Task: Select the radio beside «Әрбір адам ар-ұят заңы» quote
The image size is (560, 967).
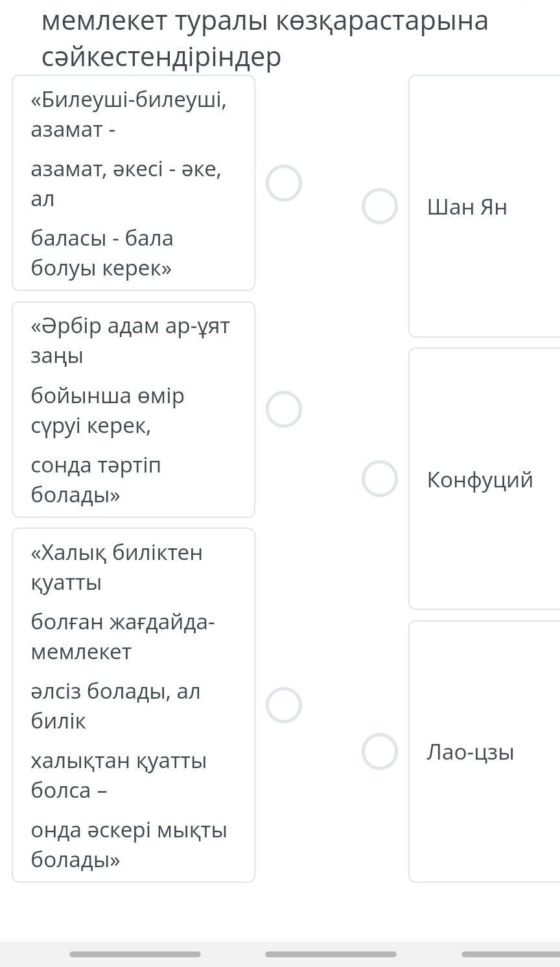Action: 284,410
